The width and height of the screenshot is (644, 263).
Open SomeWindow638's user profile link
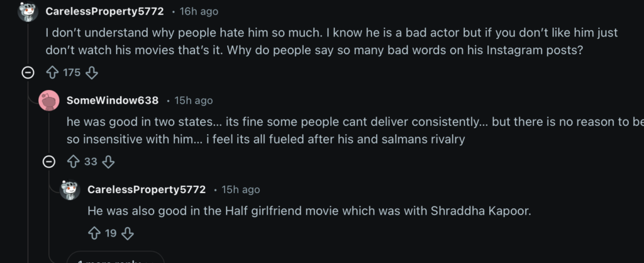112,101
